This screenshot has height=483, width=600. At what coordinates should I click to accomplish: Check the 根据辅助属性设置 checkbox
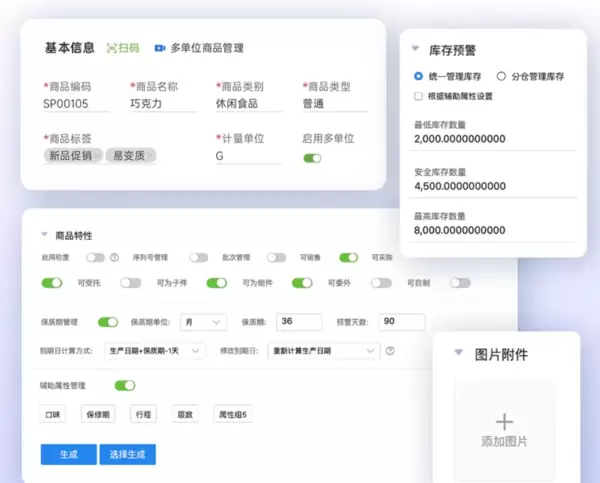(x=418, y=96)
